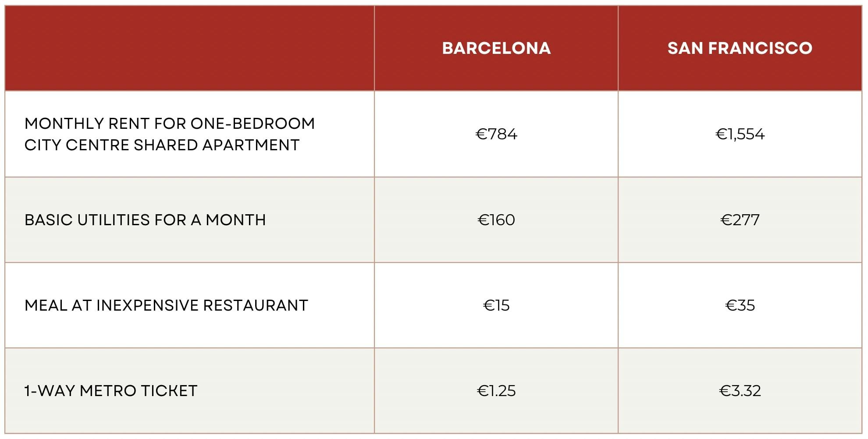The width and height of the screenshot is (868, 439).
Task: Click Barcelona's monthly rent value €784
Action: coord(496,134)
